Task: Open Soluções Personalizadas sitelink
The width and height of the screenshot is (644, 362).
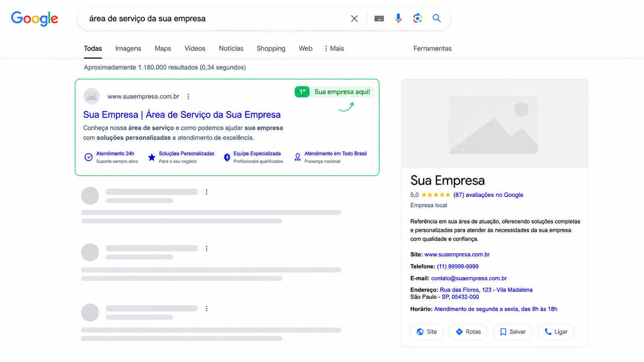Action: coord(186,153)
